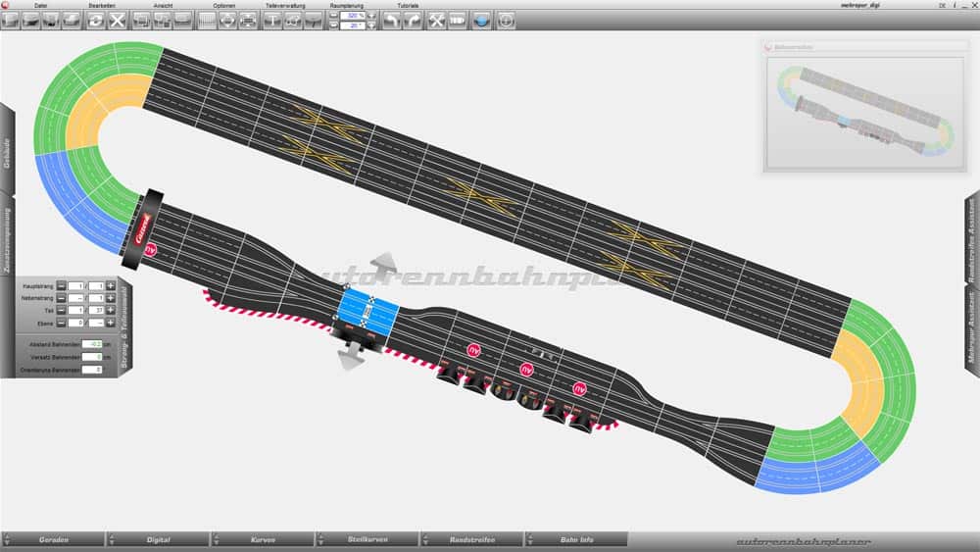The width and height of the screenshot is (980, 552).
Task: Increase the Ebene value with plus
Action: [111, 323]
